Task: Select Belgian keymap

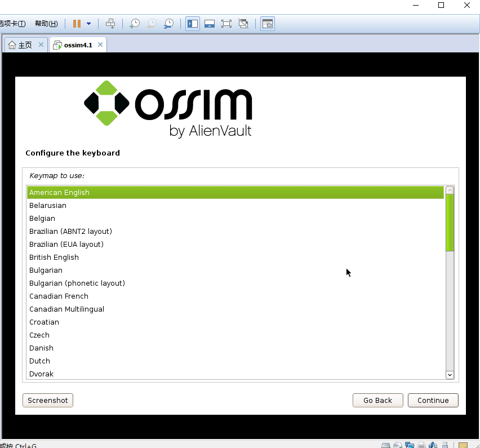Action: click(x=235, y=218)
